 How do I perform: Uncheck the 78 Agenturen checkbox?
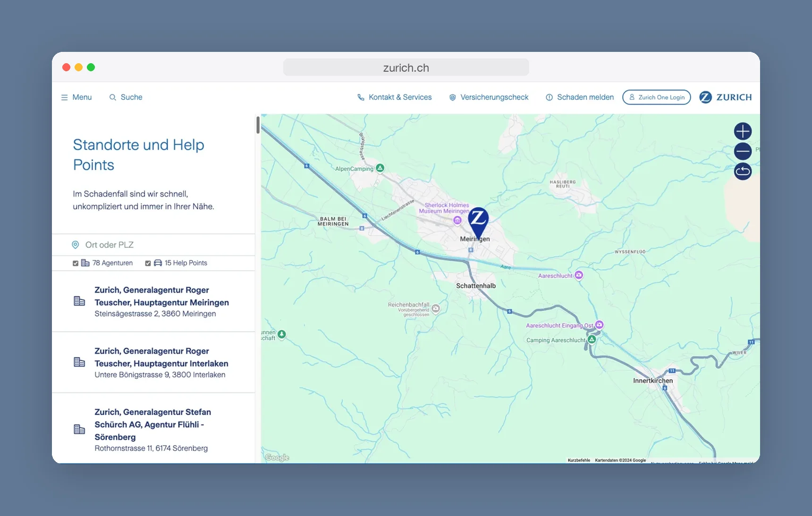[x=76, y=263]
